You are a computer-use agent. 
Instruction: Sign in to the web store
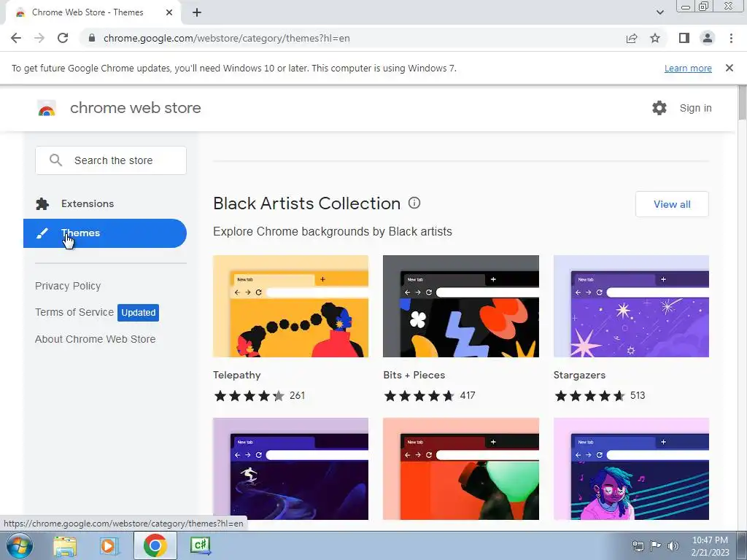coord(695,108)
